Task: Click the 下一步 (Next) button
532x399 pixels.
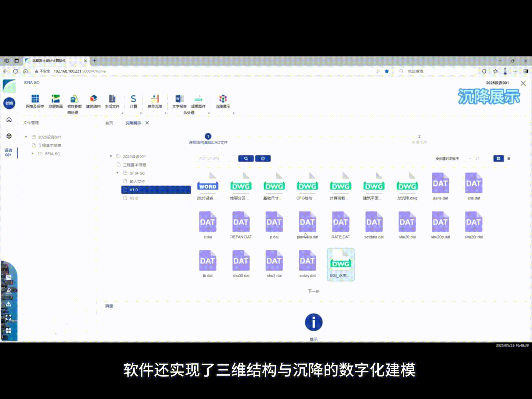Action: tap(314, 291)
